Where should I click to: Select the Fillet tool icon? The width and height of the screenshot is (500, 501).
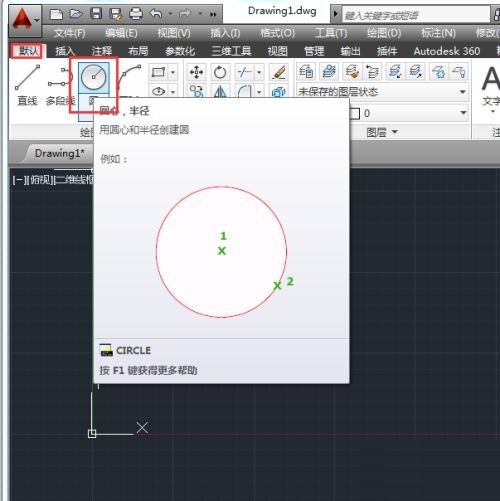coord(244,91)
